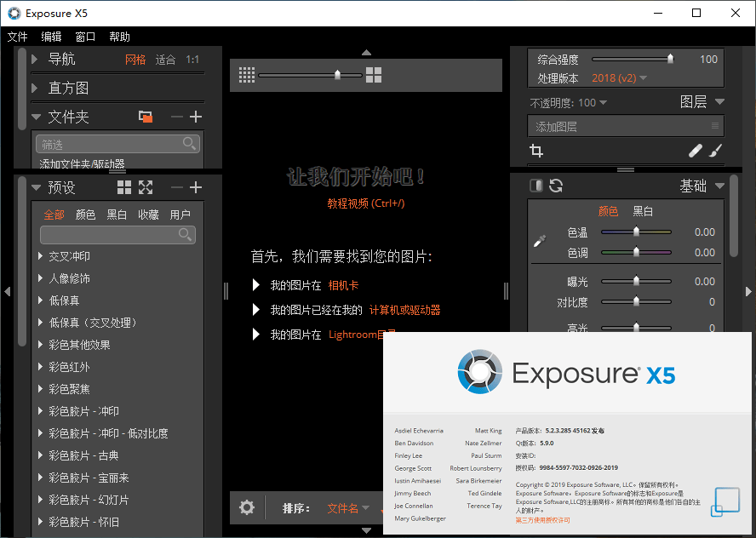
Task: Select small thumbnails grid icon
Action: coord(247,75)
